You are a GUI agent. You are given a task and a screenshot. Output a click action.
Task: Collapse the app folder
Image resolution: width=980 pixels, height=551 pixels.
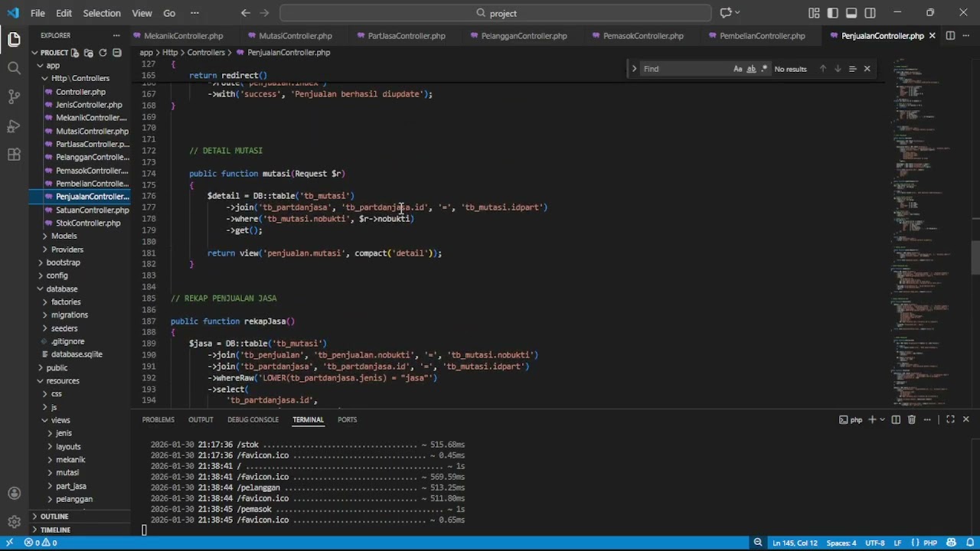tap(40, 65)
